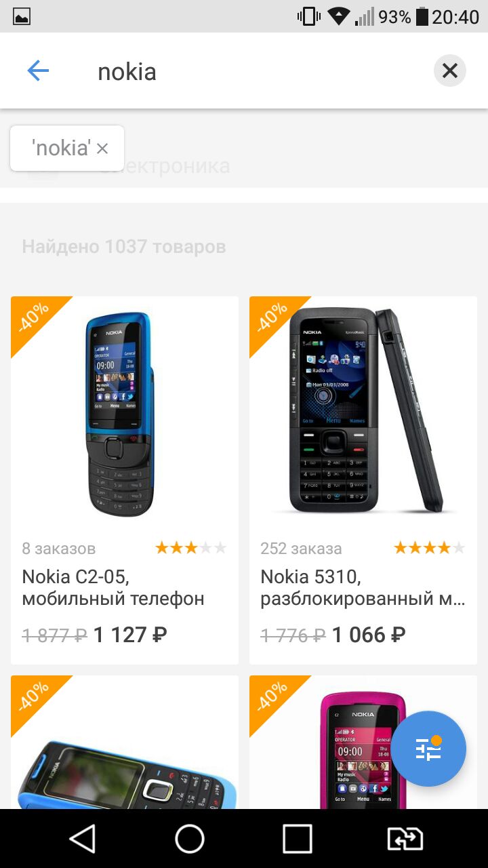
Task: View the star rating of Nokia 5310
Action: point(430,548)
